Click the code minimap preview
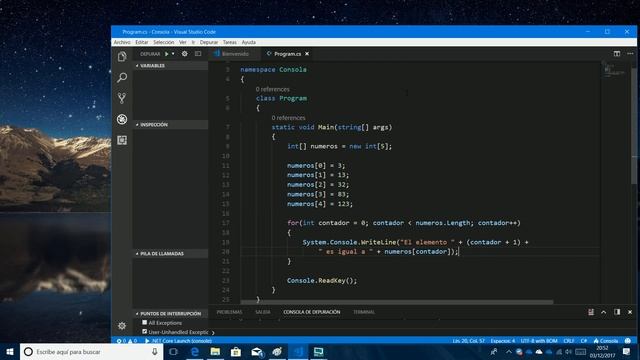 (615, 70)
